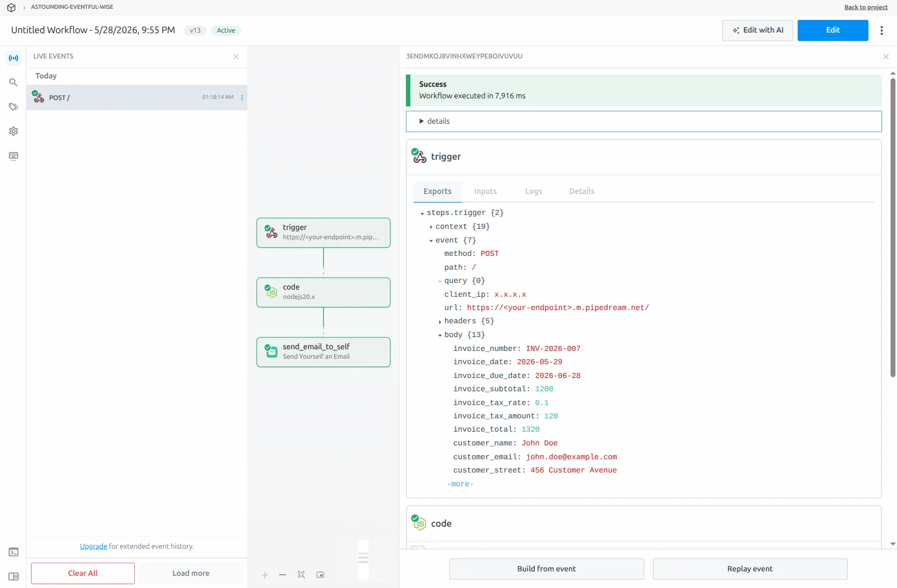Expand the query {0} node
Image resolution: width=897 pixels, height=588 pixels.
440,281
